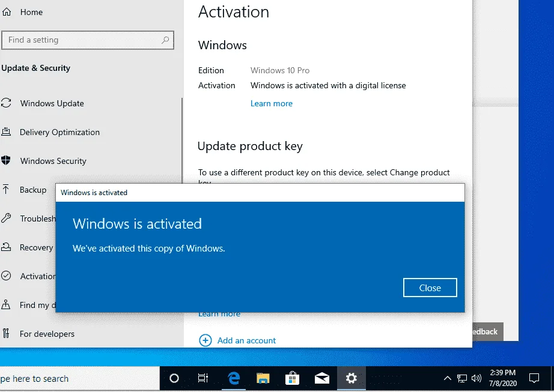The image size is (554, 392).
Task: Open Task View on taskbar
Action: 203,378
